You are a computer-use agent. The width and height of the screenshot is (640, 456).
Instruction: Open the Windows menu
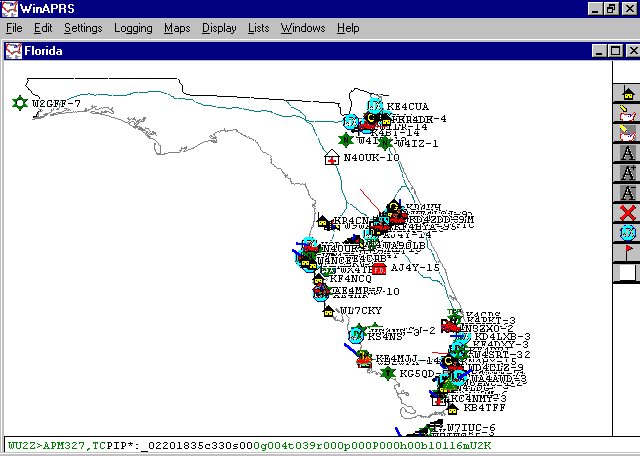(x=303, y=28)
